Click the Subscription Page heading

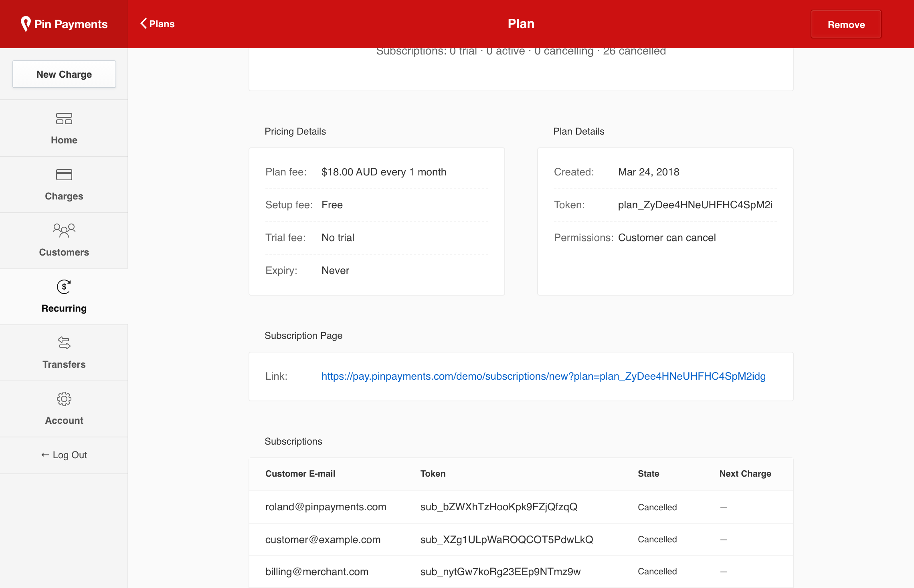303,336
